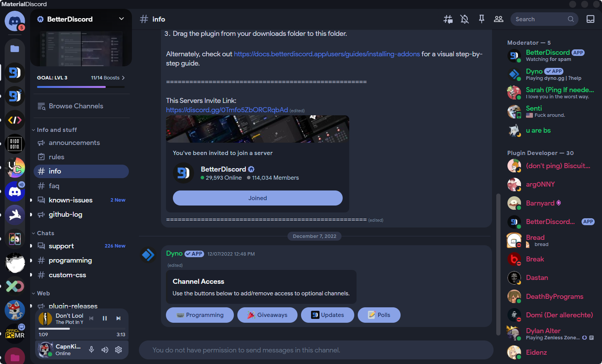
Task: Open the discord.gg invite link
Action: click(x=227, y=110)
